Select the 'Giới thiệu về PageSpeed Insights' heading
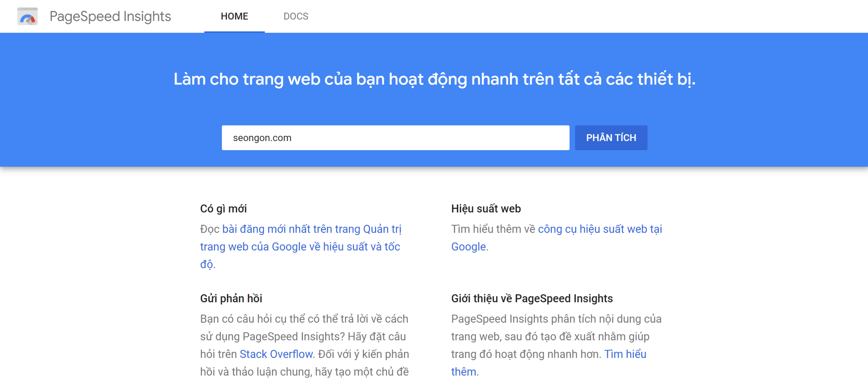Viewport: 868px width, 383px height. point(532,298)
